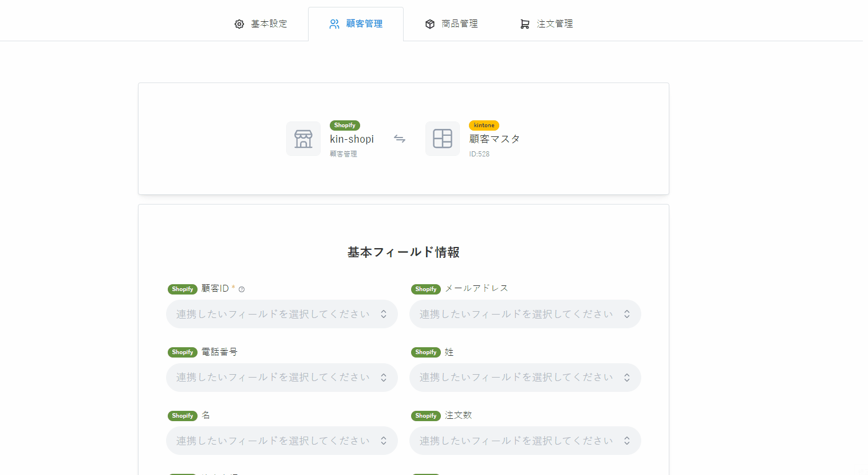Choose a field for 名 dropdown
The height and width of the screenshot is (475, 868).
point(282,441)
